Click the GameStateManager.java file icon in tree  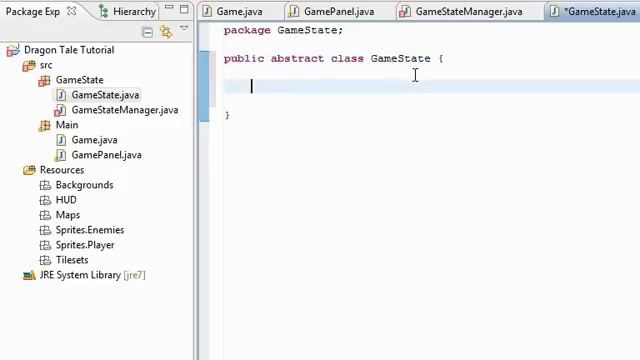[x=60, y=110]
